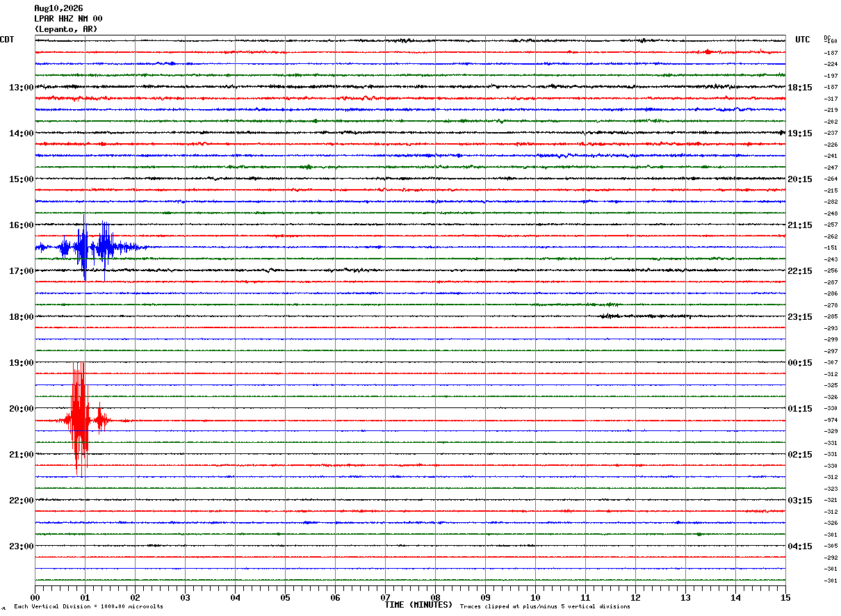The image size is (841, 616).
Task: Click the 00:15 UTC time label
Action: [x=800, y=363]
